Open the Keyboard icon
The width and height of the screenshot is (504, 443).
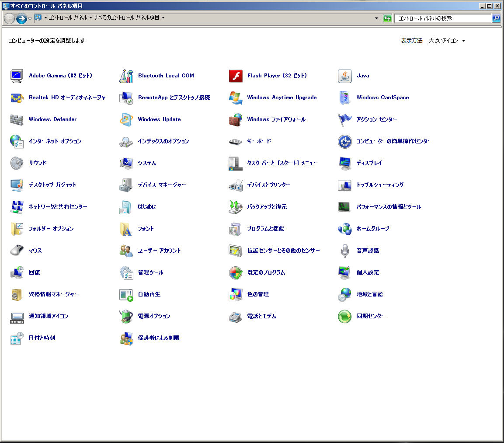[x=235, y=141]
